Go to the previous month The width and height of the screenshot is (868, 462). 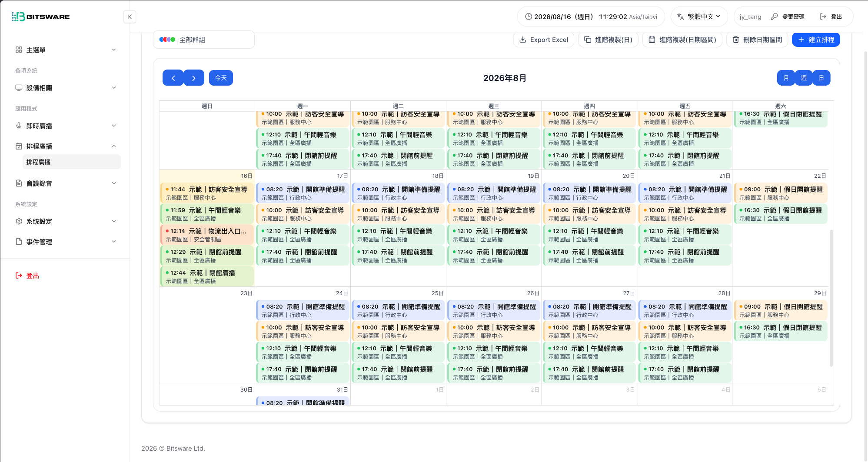[x=173, y=78]
